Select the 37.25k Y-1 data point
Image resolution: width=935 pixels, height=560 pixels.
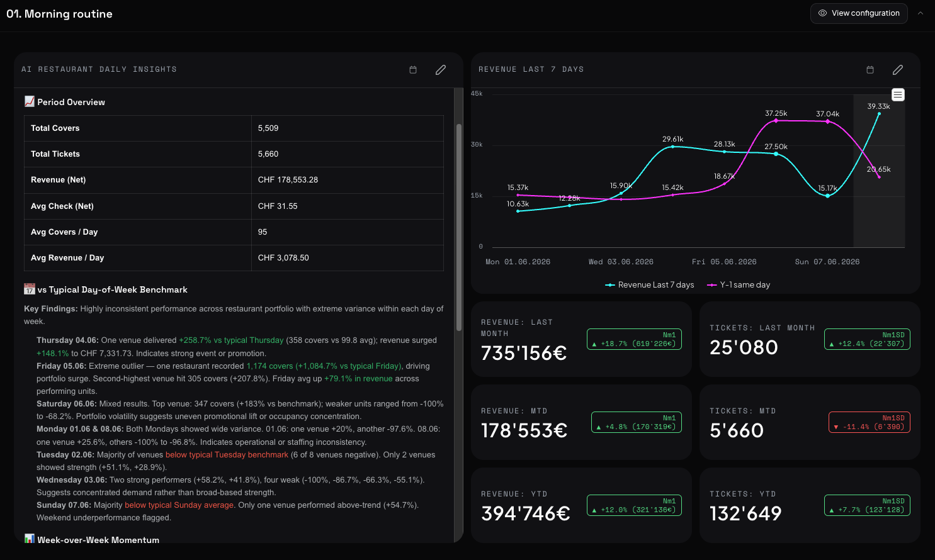(x=776, y=121)
